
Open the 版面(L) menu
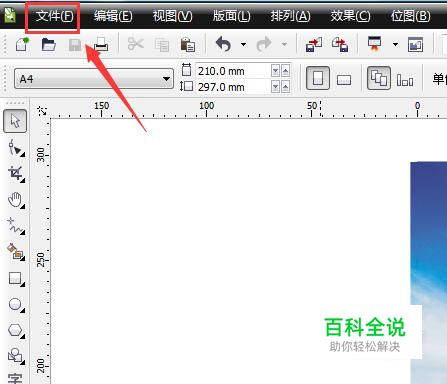231,16
